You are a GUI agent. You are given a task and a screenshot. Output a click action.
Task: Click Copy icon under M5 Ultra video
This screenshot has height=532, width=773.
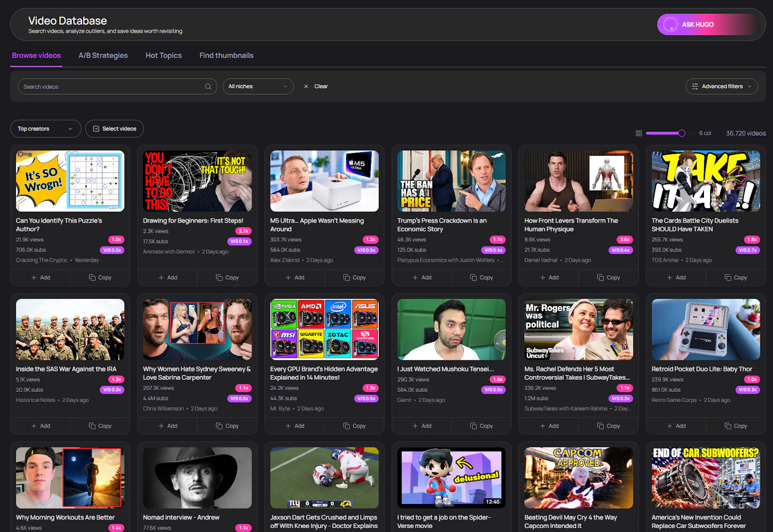click(x=346, y=278)
